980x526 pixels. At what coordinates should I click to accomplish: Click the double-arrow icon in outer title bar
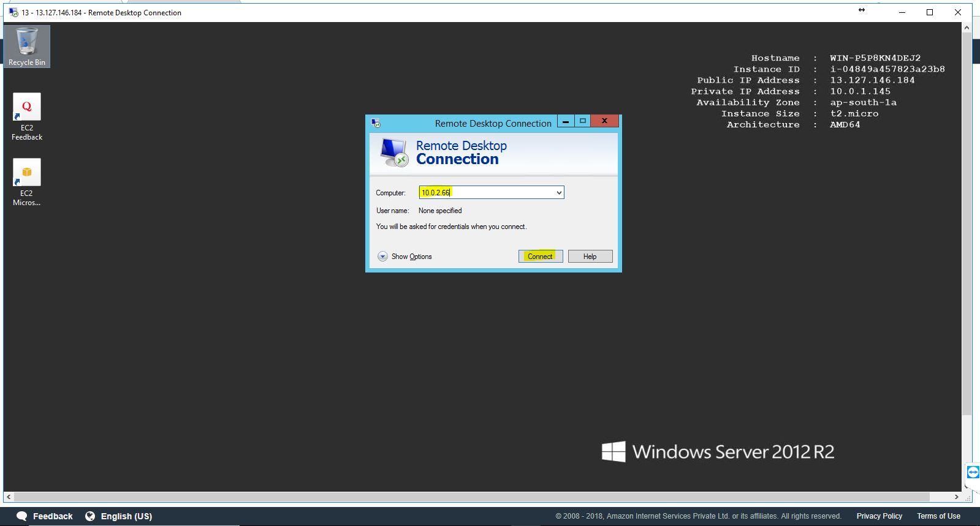[x=862, y=10]
